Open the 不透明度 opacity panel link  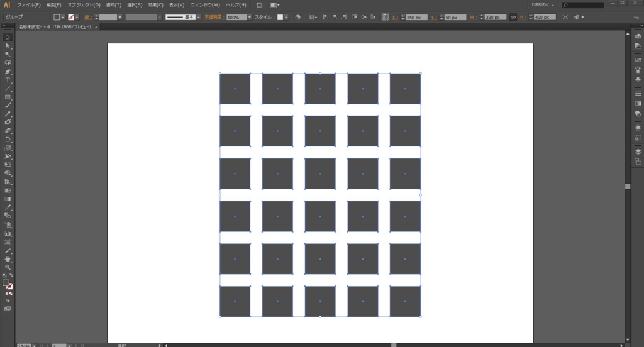point(213,17)
